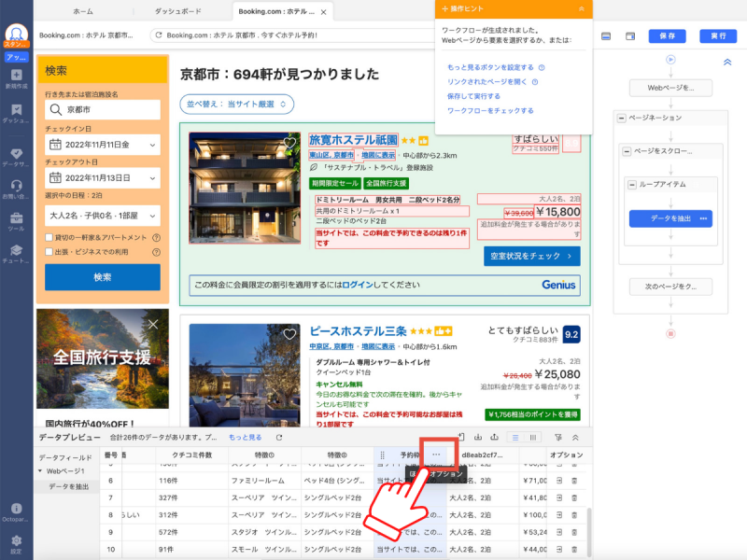Reload the page with the refresh icon
The image size is (747, 560).
(159, 35)
